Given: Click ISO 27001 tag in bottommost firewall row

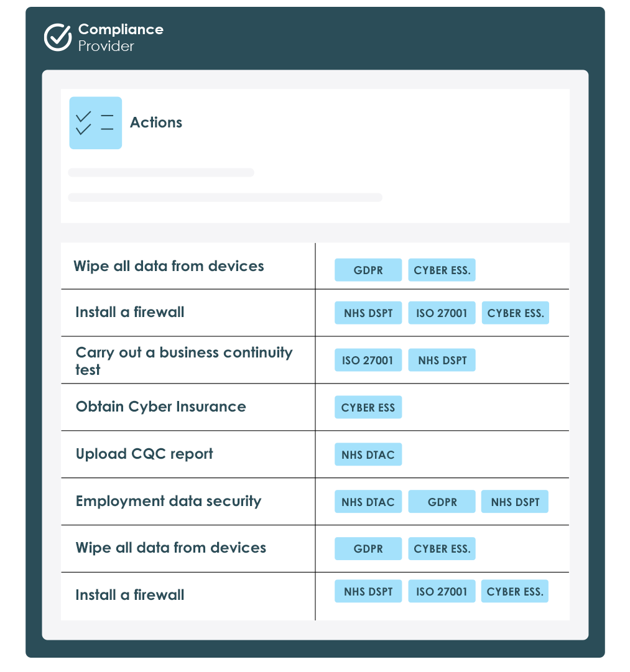Looking at the screenshot, I should [x=442, y=592].
